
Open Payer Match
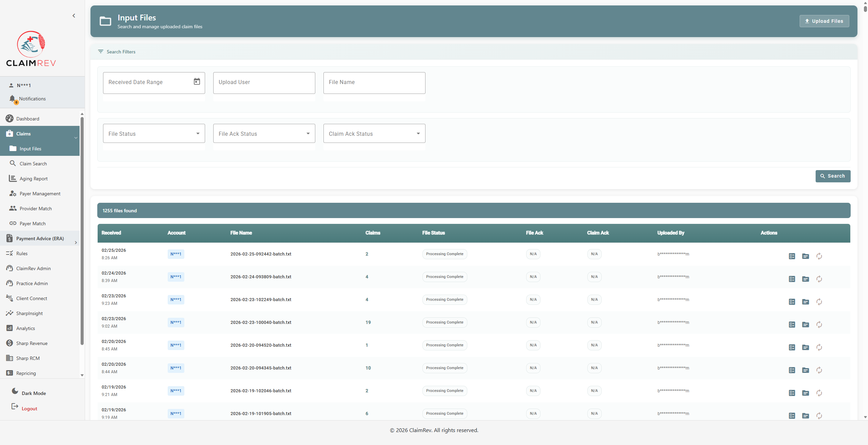click(40, 224)
